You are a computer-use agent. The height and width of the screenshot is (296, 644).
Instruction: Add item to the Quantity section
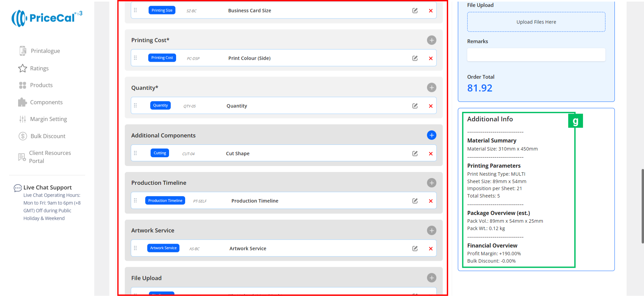point(431,88)
